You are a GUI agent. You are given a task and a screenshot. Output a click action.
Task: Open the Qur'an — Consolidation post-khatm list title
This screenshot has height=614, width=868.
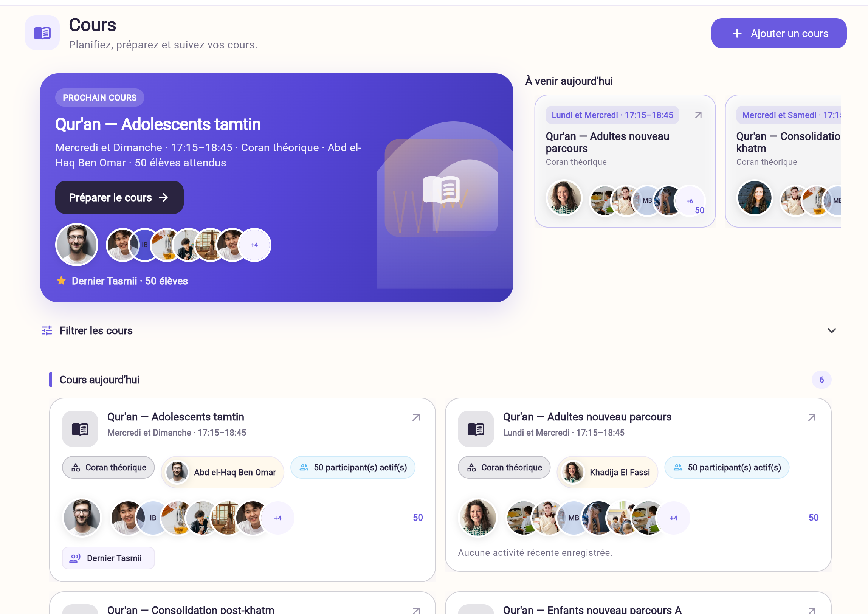(191, 609)
